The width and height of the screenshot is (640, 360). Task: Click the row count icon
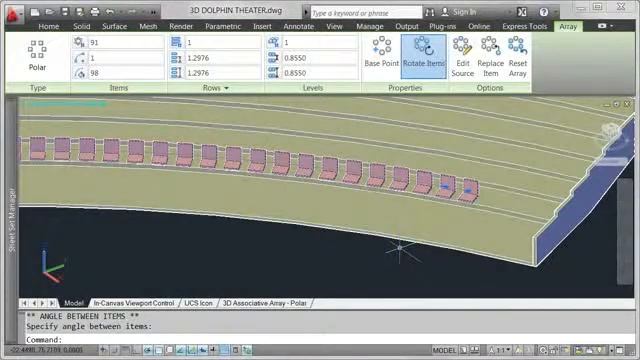coord(176,42)
